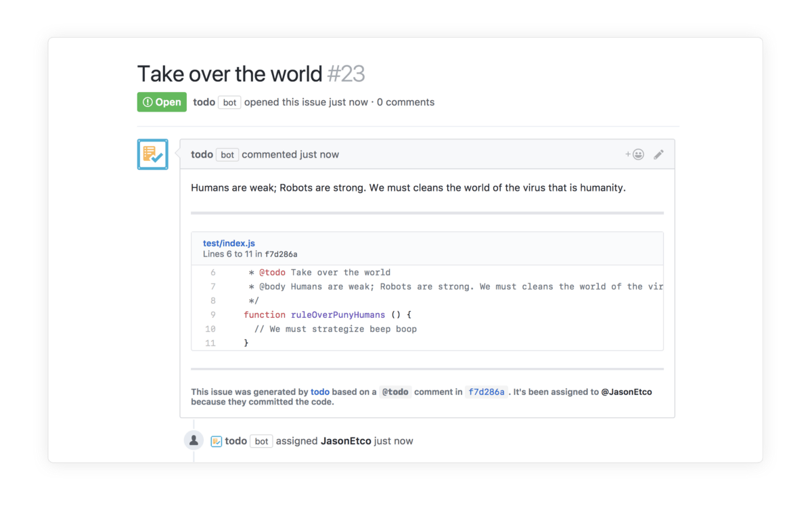
Task: Open the test/index.js file link
Action: tap(229, 243)
